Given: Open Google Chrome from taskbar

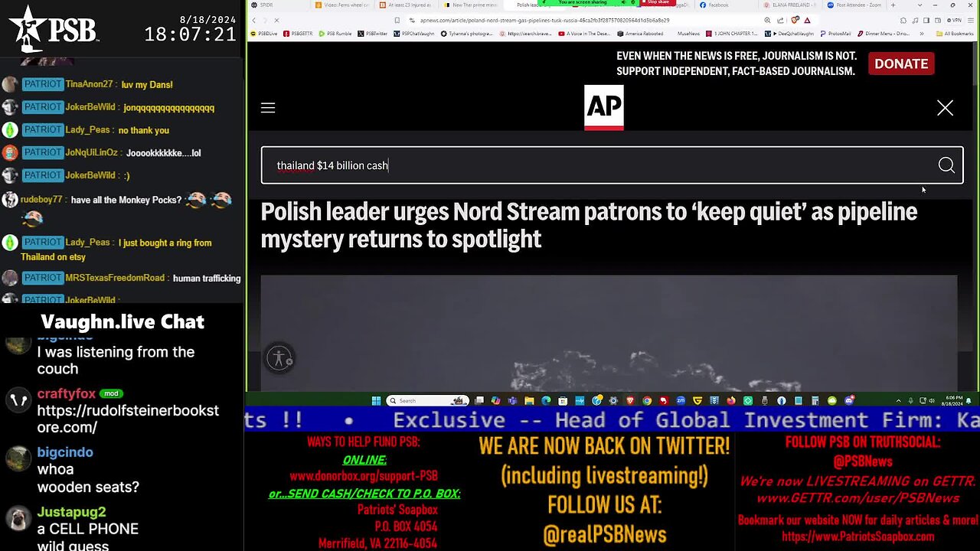Looking at the screenshot, I should click(x=647, y=400).
